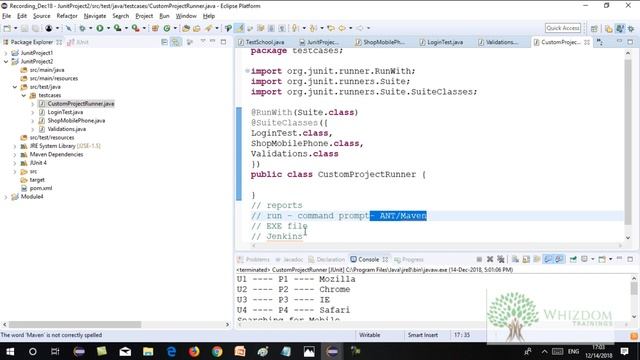Open Chrome from the taskbar
The height and width of the screenshot is (360, 640).
point(217,351)
